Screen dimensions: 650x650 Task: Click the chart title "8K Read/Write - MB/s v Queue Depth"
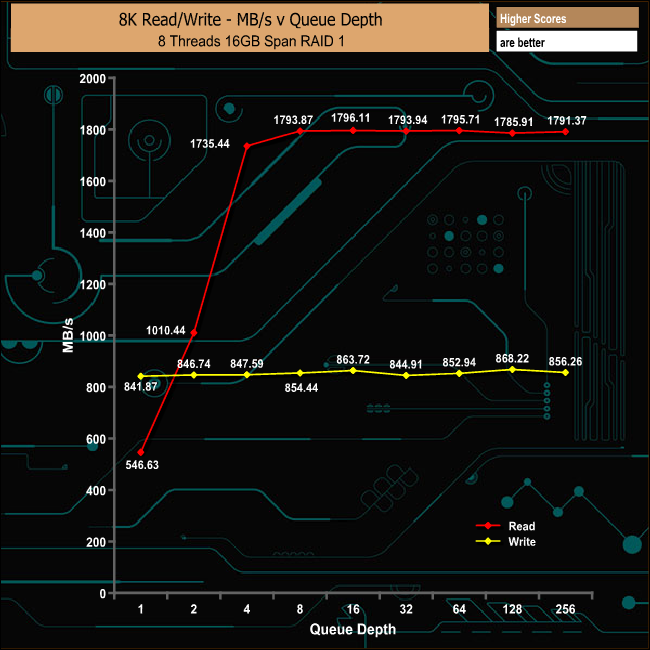point(250,19)
